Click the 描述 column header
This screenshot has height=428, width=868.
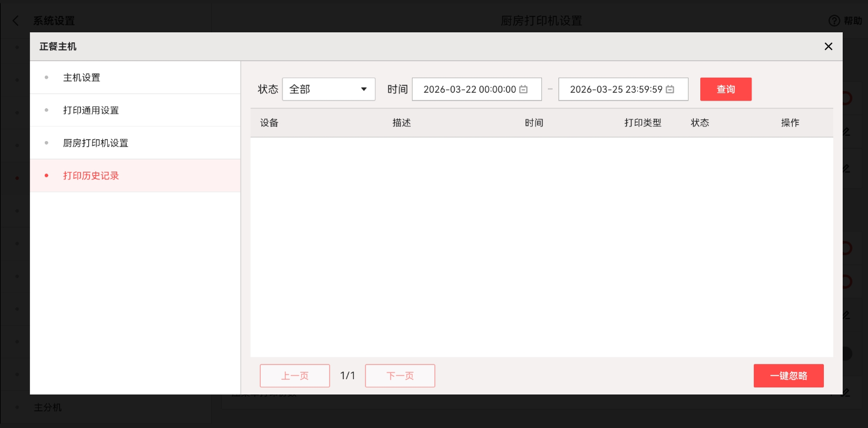[401, 123]
